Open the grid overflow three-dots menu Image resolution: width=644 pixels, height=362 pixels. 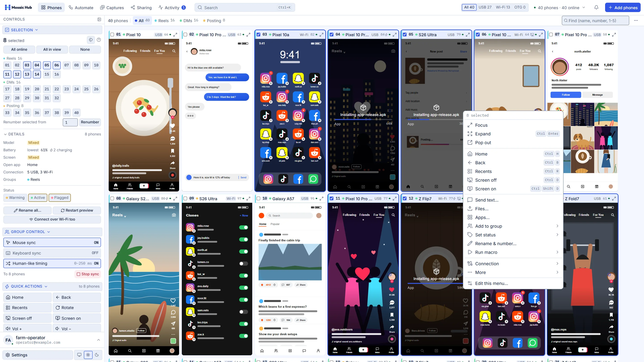click(636, 21)
